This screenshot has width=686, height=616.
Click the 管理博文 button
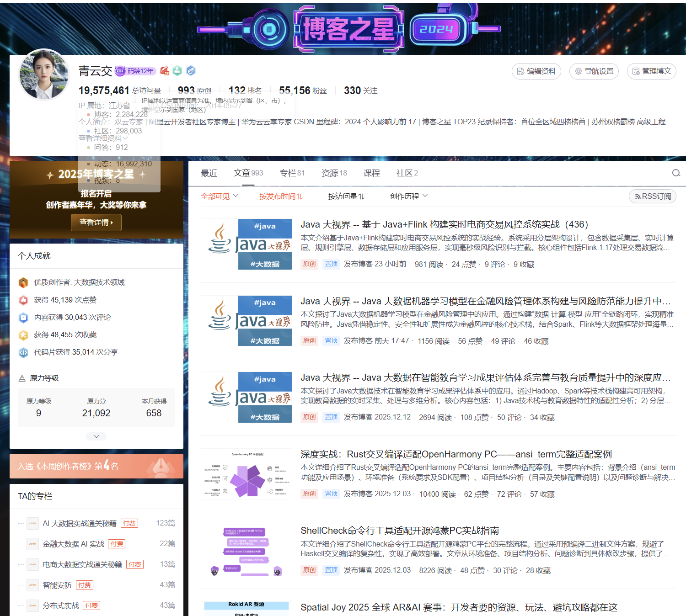tap(652, 71)
